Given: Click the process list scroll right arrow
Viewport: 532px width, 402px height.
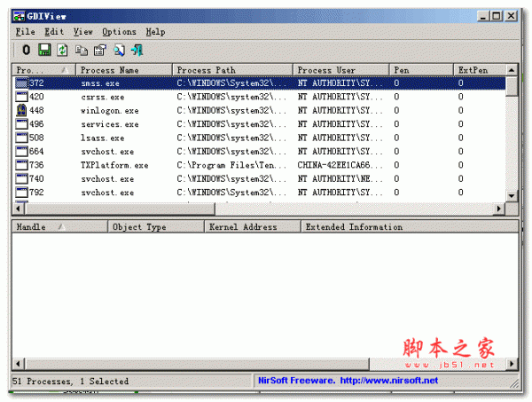Looking at the screenshot, I should 498,209.
